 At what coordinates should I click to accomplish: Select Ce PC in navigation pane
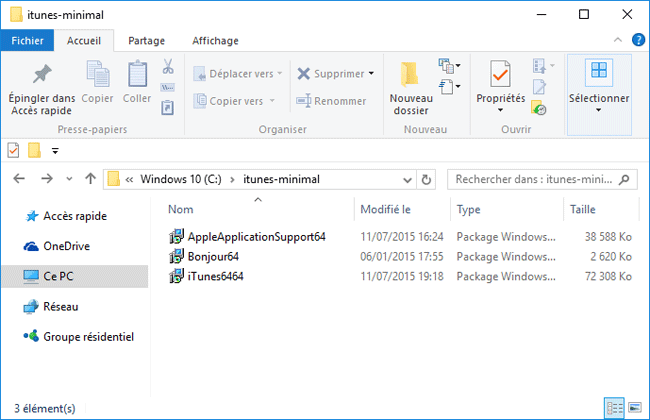point(75,276)
